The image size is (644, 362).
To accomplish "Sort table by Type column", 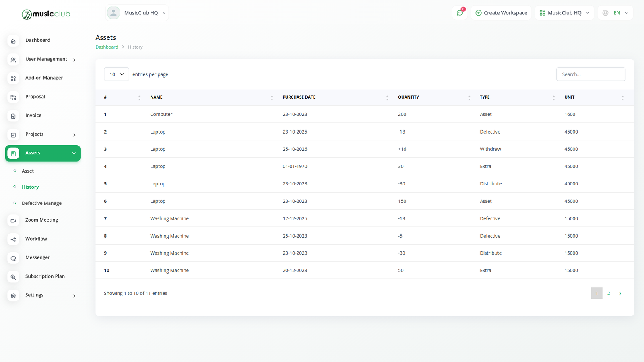I will [x=553, y=97].
